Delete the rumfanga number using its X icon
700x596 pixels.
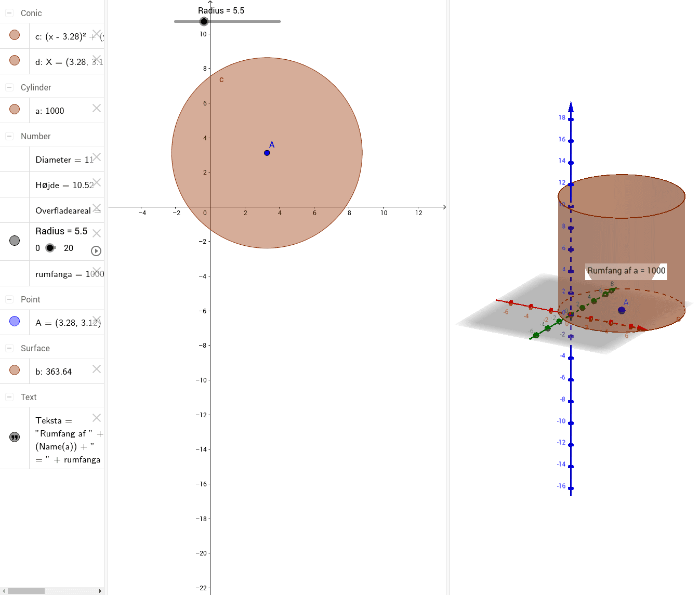pyautogui.click(x=97, y=271)
